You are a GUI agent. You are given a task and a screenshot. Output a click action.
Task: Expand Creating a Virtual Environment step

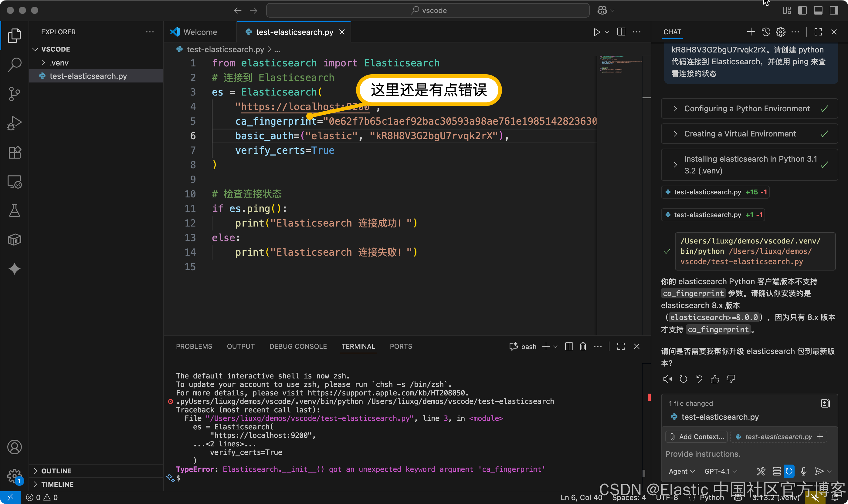749,134
